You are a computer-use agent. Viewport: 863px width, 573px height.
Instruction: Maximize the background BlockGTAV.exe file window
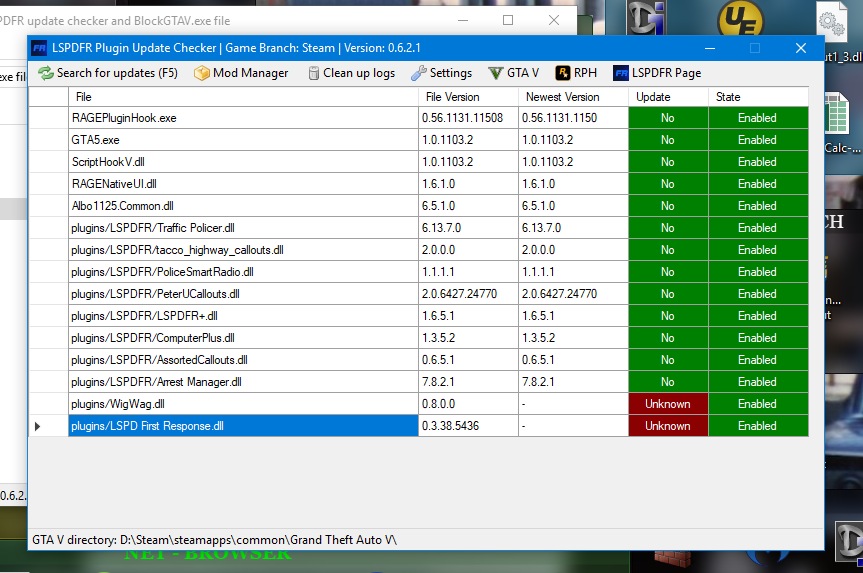click(508, 20)
